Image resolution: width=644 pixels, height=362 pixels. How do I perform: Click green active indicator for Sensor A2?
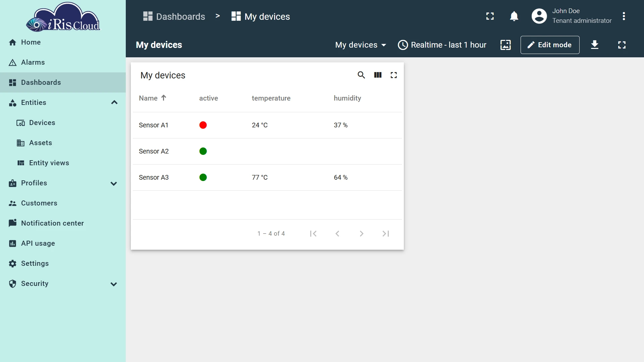(x=203, y=151)
